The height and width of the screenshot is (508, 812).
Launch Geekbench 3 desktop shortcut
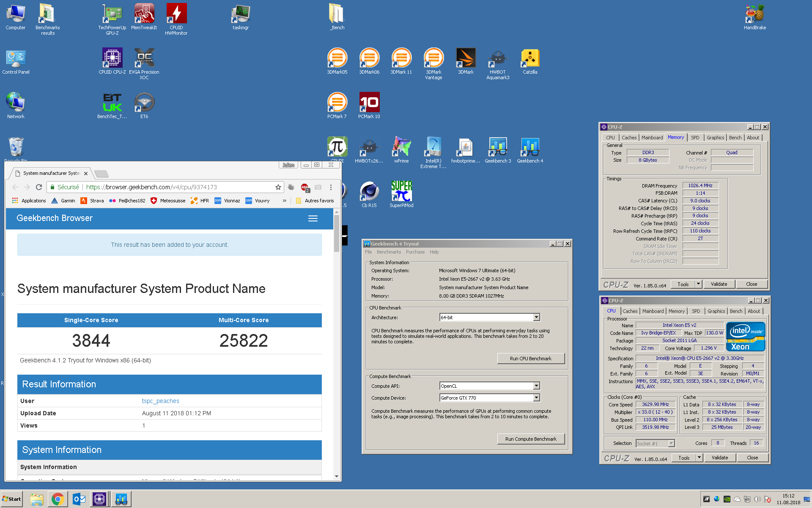point(498,150)
